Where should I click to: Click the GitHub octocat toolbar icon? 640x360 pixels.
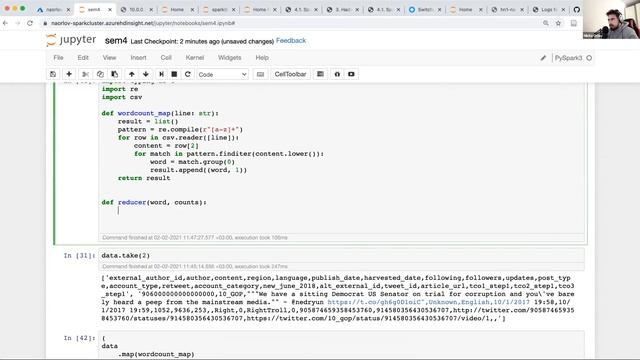click(337, 74)
